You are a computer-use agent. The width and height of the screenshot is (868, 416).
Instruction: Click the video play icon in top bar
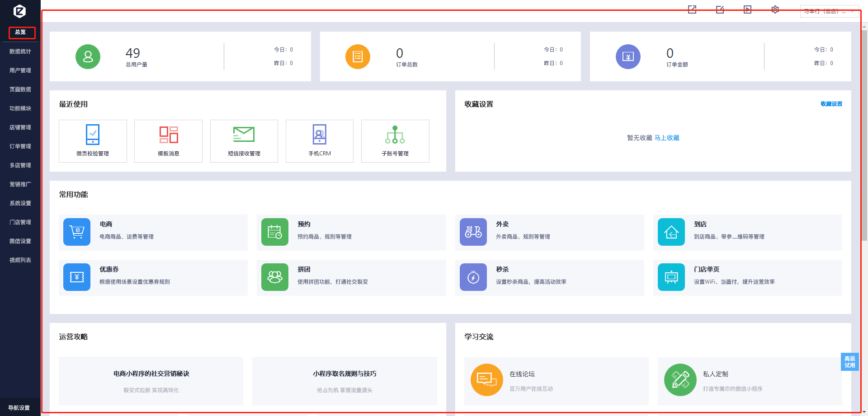[747, 9]
